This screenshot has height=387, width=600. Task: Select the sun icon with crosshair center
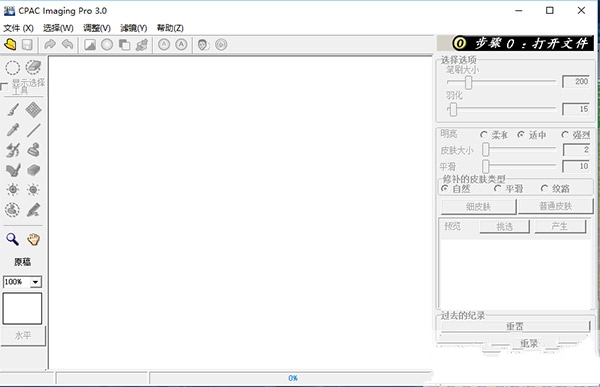point(13,189)
